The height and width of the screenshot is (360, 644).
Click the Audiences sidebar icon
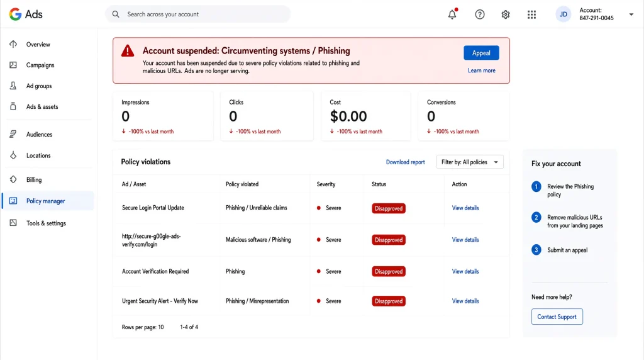tap(13, 134)
